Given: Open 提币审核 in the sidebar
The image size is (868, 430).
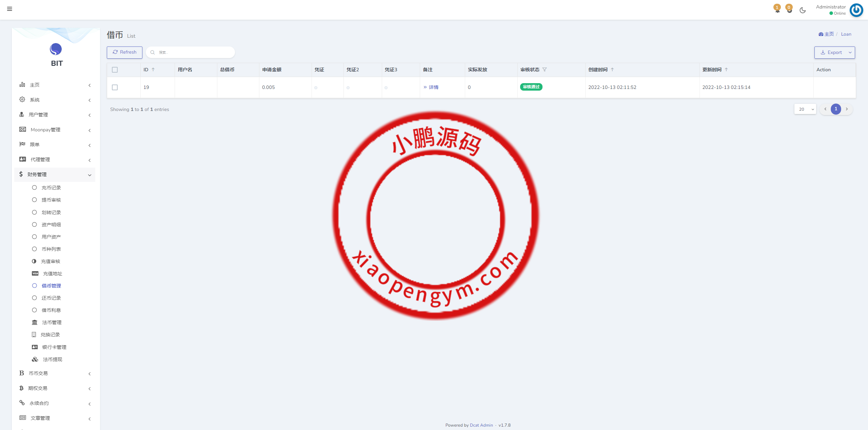Looking at the screenshot, I should [51, 200].
